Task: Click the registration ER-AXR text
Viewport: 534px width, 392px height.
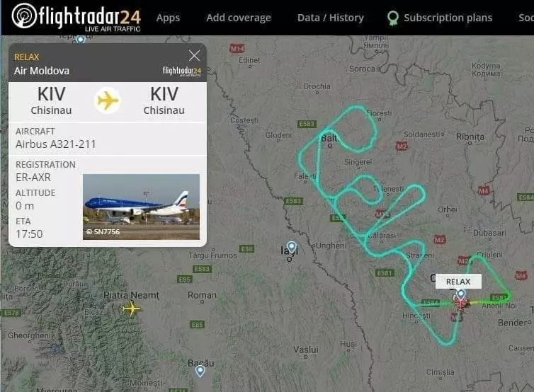Action: (33, 178)
